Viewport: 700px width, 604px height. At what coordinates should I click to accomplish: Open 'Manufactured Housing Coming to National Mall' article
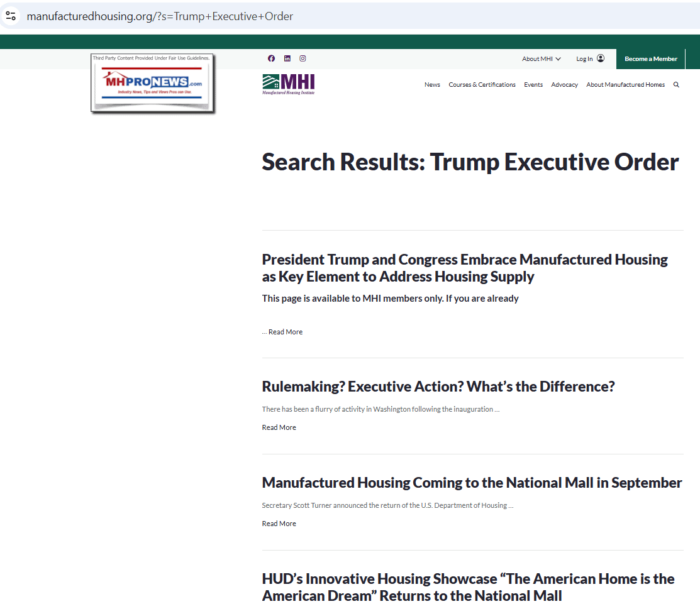[x=472, y=483]
